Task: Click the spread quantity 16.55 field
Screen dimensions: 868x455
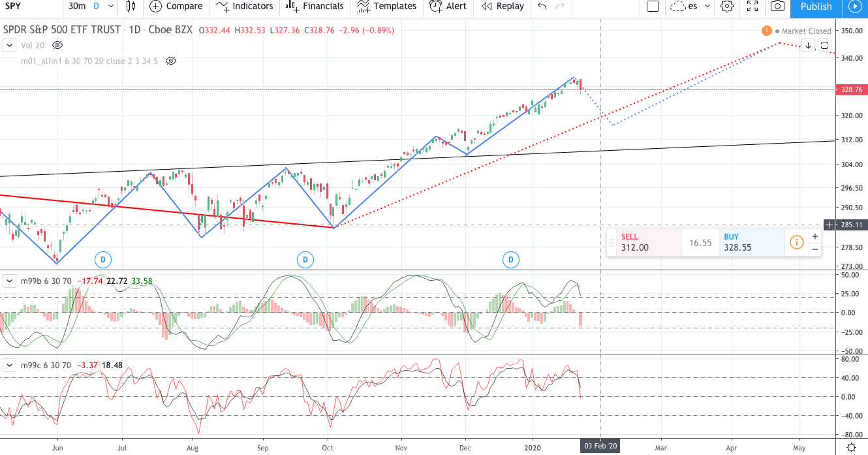Action: pyautogui.click(x=700, y=242)
